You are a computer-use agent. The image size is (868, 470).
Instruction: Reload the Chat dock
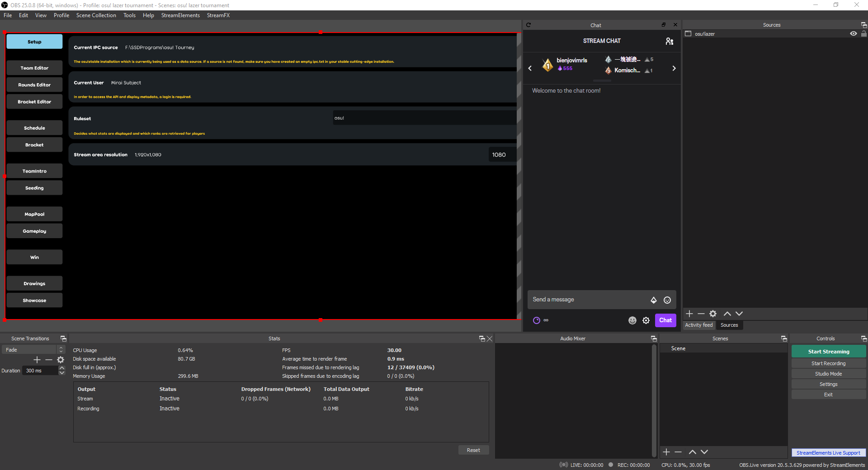(x=528, y=25)
